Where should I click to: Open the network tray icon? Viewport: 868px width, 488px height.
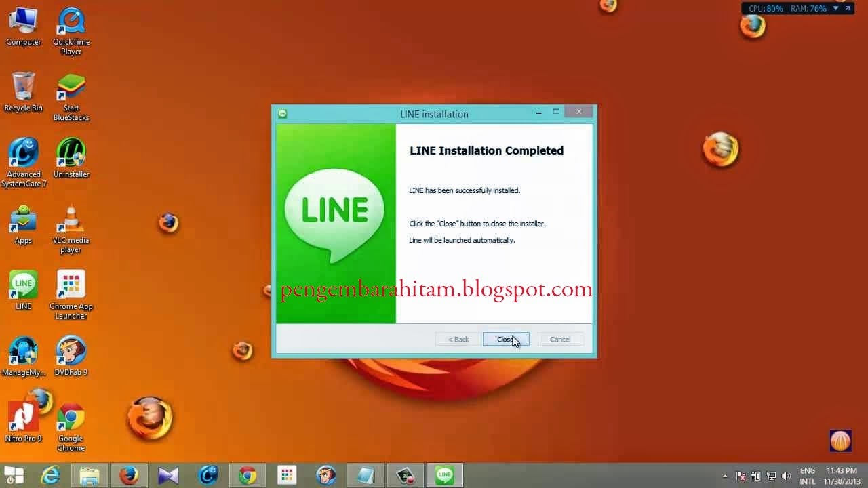(x=771, y=476)
